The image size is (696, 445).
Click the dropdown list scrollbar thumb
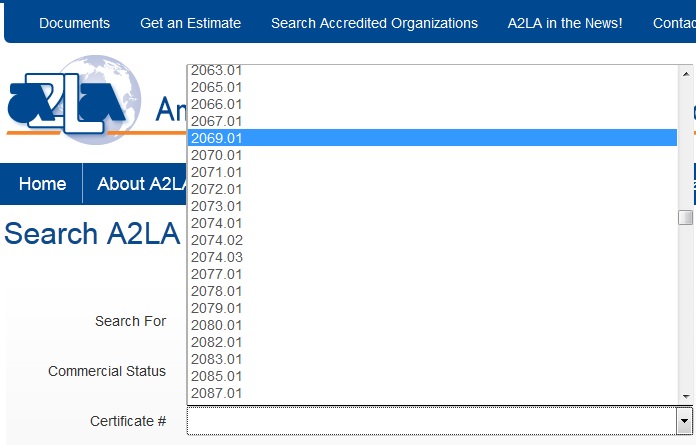coord(685,218)
